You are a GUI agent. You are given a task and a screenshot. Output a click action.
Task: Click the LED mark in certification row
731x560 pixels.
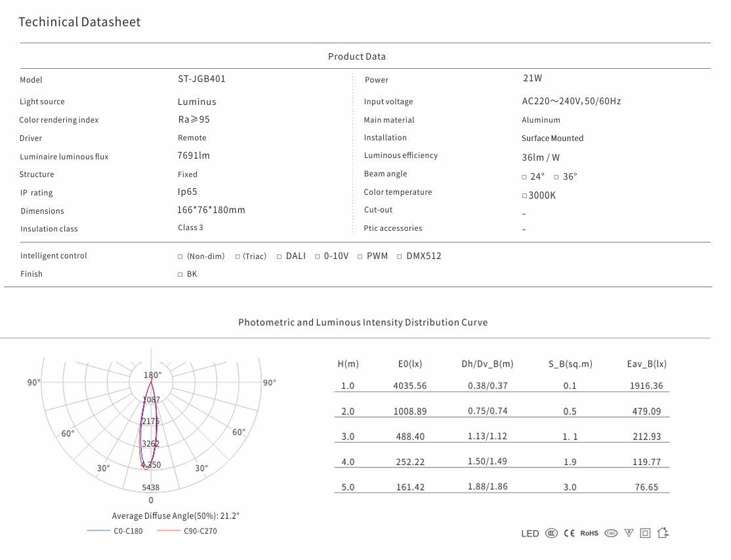point(530,534)
